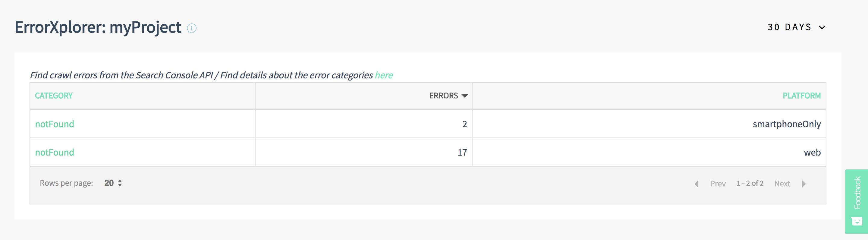The width and height of the screenshot is (868, 240).
Task: Click the ErrorXplorer: myProject heading
Action: [x=98, y=27]
